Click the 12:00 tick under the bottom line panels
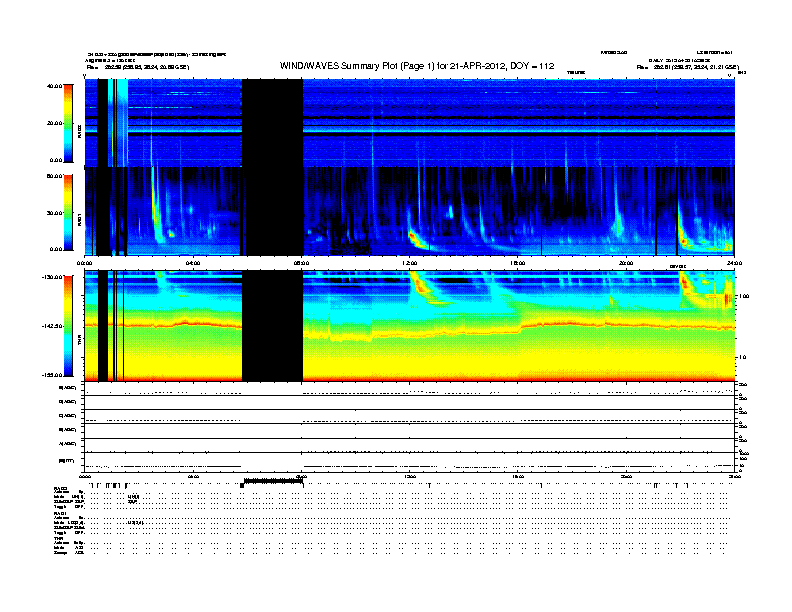792x612 pixels. coord(410,476)
